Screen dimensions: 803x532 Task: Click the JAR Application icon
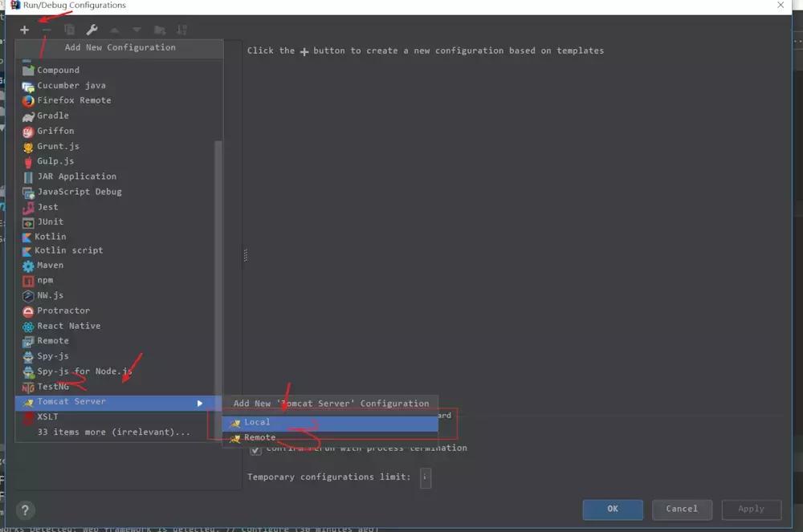pyautogui.click(x=28, y=177)
